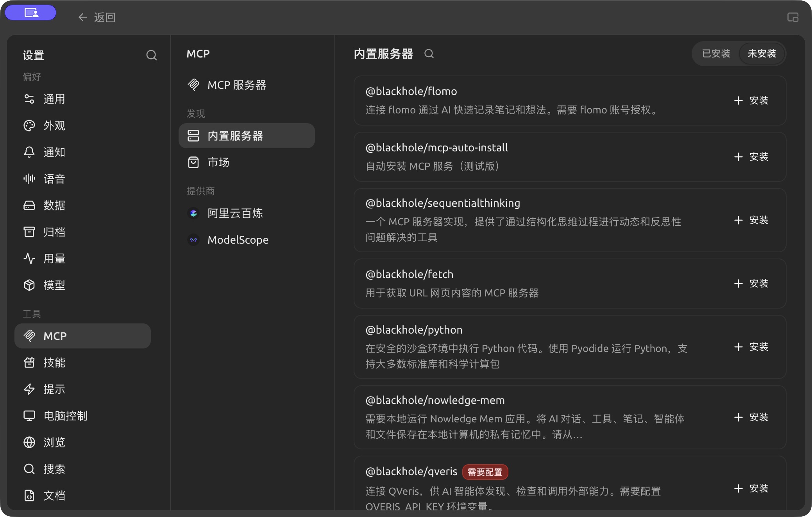Image resolution: width=812 pixels, height=517 pixels.
Task: Install @blackhole/fetch server
Action: (751, 284)
